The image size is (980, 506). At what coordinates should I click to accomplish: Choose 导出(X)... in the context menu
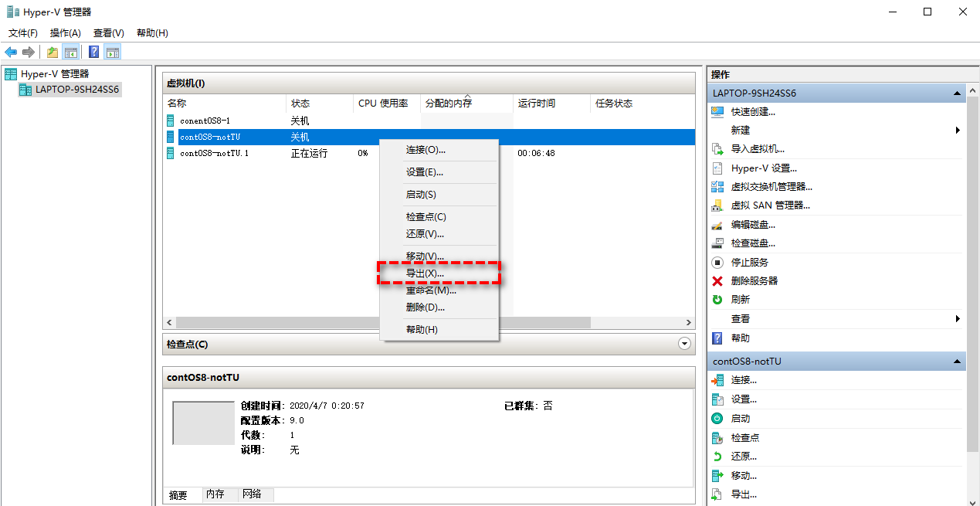tap(426, 273)
